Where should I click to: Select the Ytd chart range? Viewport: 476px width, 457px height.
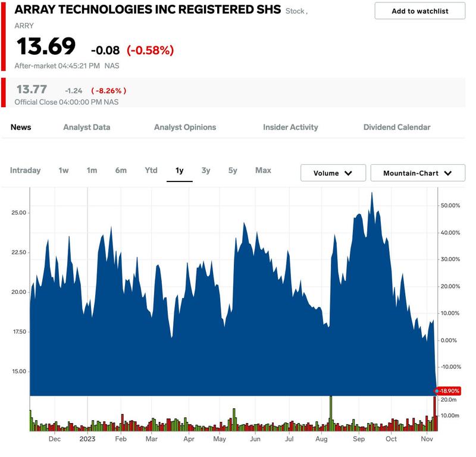pyautogui.click(x=151, y=170)
